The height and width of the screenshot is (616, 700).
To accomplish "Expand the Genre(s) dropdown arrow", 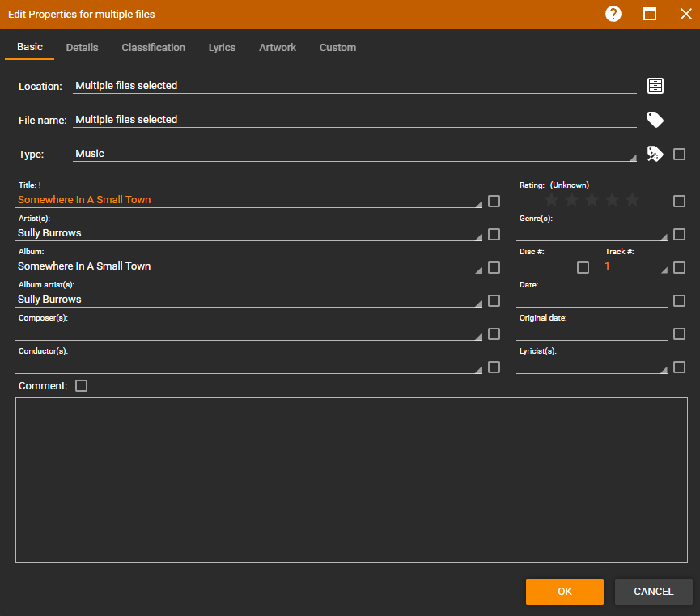I will pyautogui.click(x=664, y=236).
